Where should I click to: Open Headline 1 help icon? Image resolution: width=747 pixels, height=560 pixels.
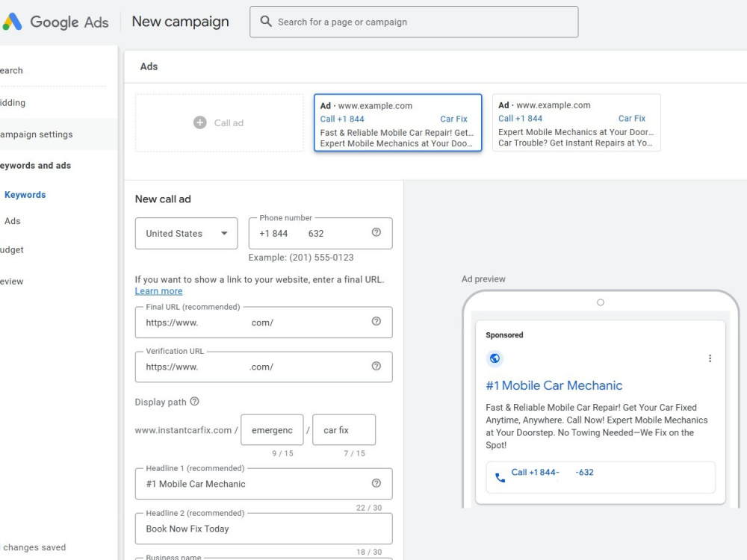tap(376, 483)
